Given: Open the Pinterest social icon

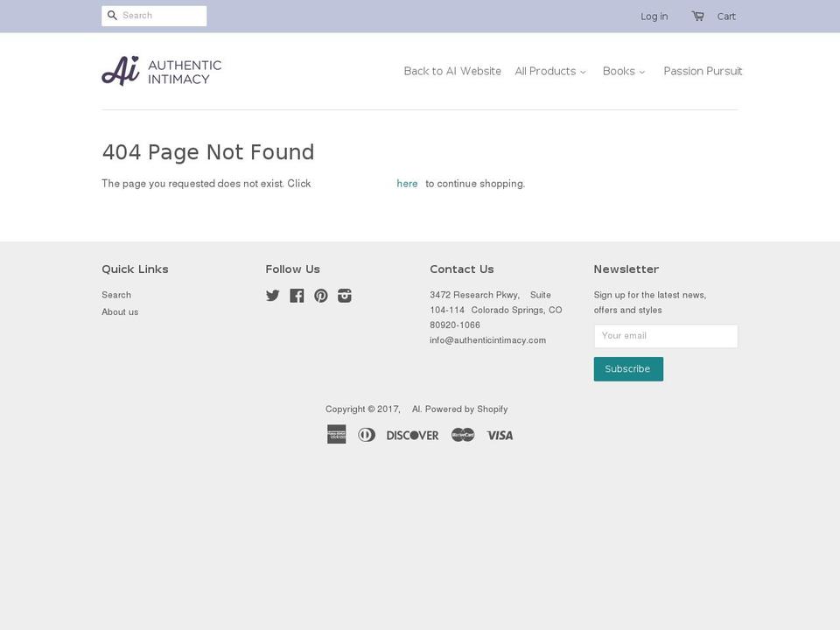Looking at the screenshot, I should point(321,295).
